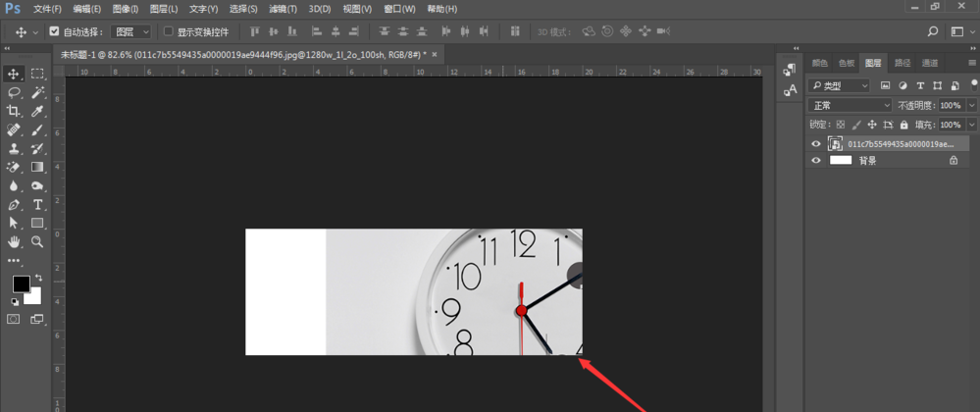Image resolution: width=980 pixels, height=412 pixels.
Task: Open the 正常 blend mode dropdown
Action: tap(850, 106)
